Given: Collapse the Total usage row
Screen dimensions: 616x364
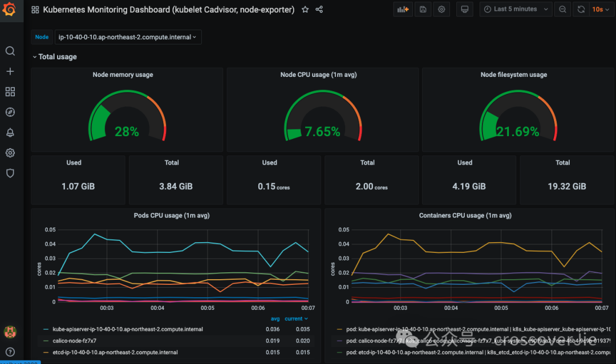Looking at the screenshot, I should 55,57.
